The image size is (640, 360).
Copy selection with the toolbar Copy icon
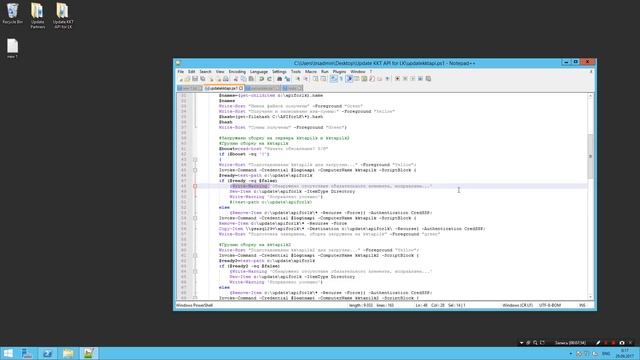click(x=243, y=79)
